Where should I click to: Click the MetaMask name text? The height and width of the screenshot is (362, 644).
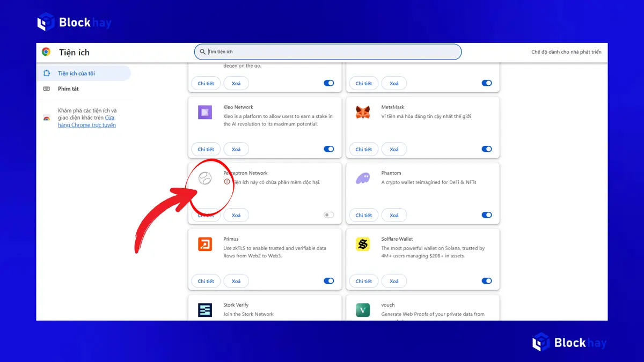pyautogui.click(x=393, y=107)
